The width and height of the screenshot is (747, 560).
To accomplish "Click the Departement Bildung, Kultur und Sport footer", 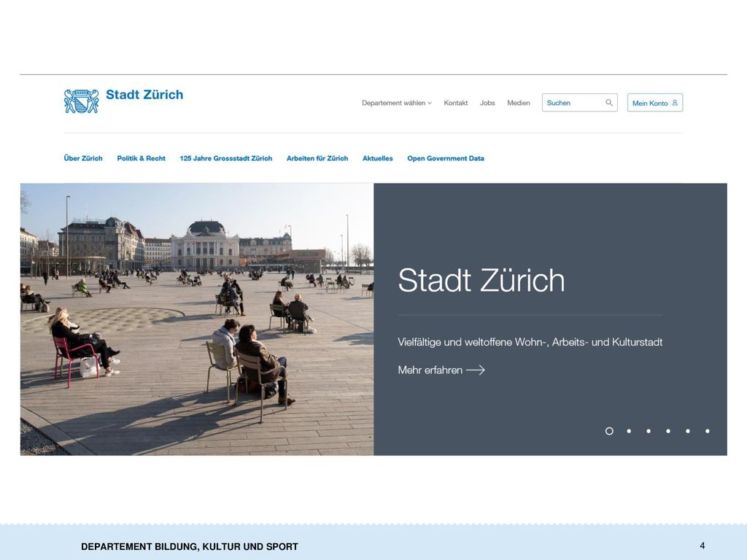I will (190, 547).
